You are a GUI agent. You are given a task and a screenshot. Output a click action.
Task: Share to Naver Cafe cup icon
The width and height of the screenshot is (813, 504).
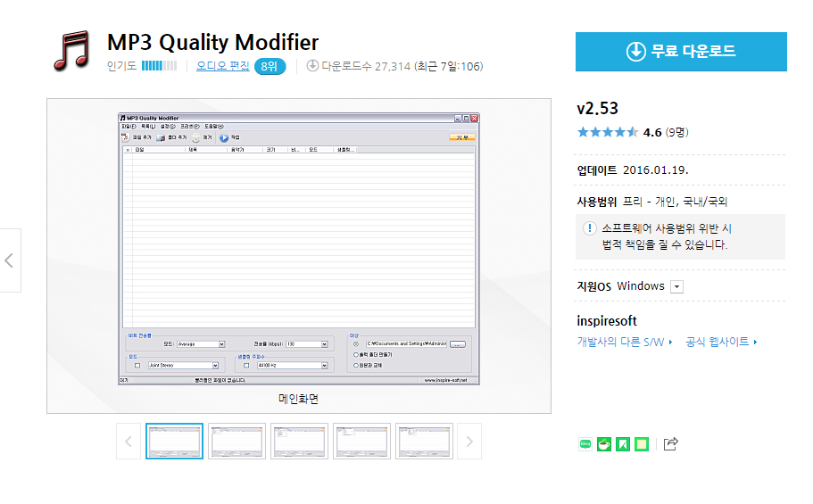tap(604, 444)
